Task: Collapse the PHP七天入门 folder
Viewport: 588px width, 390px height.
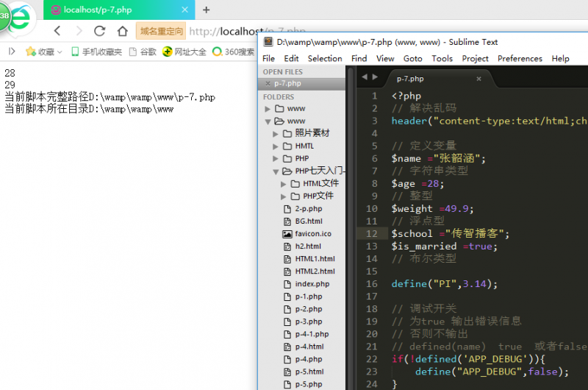Action: tap(276, 171)
